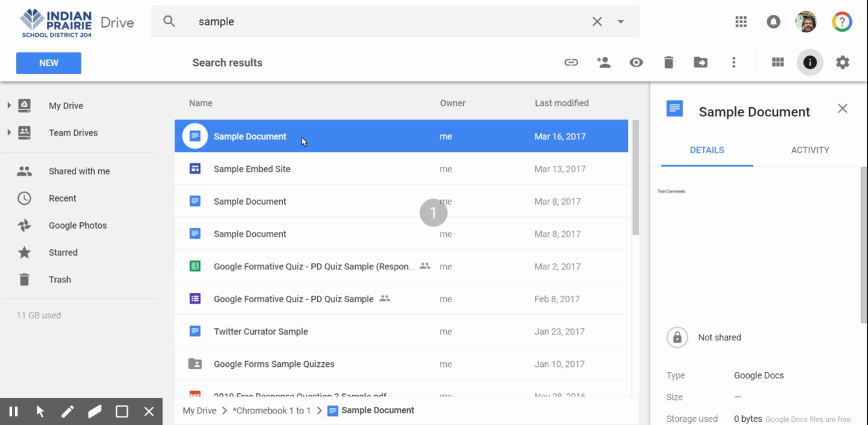The height and width of the screenshot is (425, 868).
Task: Open Team Drives in sidebar
Action: (73, 133)
